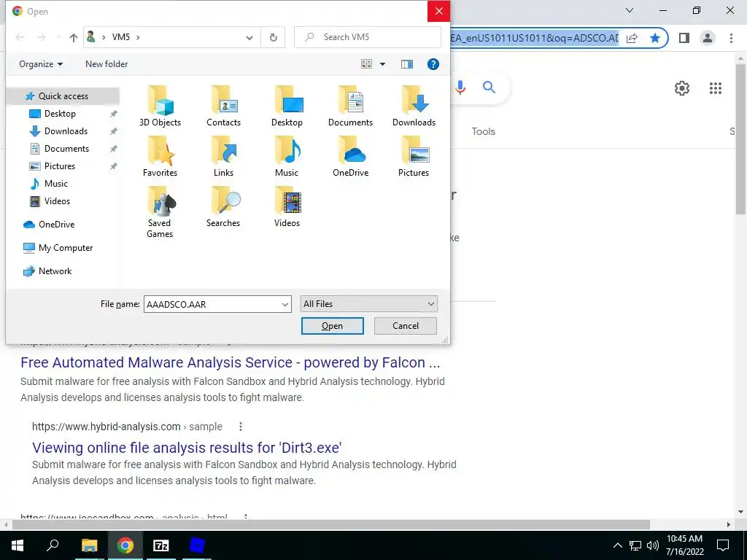Viewport: 747px width, 560px height.
Task: Open the Dirt3.exe analysis results link
Action: point(187,448)
